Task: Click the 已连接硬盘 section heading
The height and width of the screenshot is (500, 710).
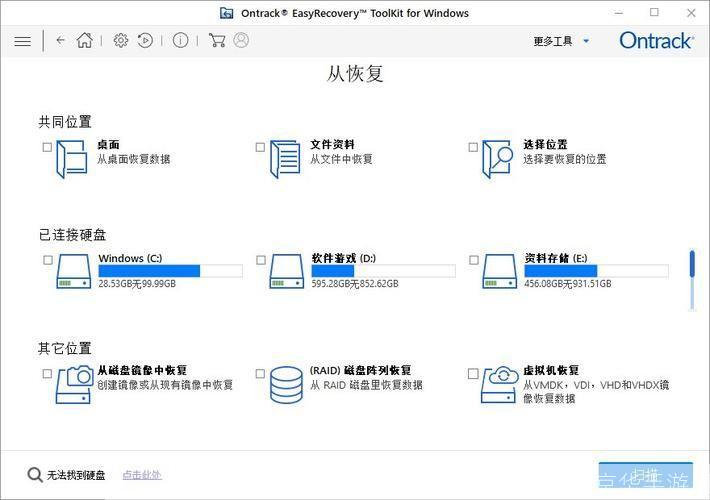Action: pyautogui.click(x=72, y=235)
